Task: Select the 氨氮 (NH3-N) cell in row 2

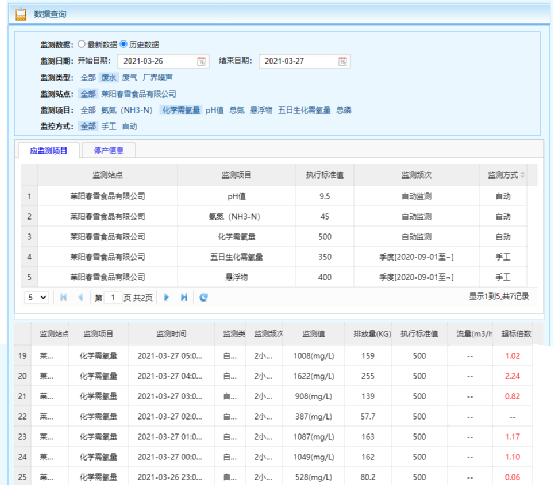Action: [x=236, y=217]
